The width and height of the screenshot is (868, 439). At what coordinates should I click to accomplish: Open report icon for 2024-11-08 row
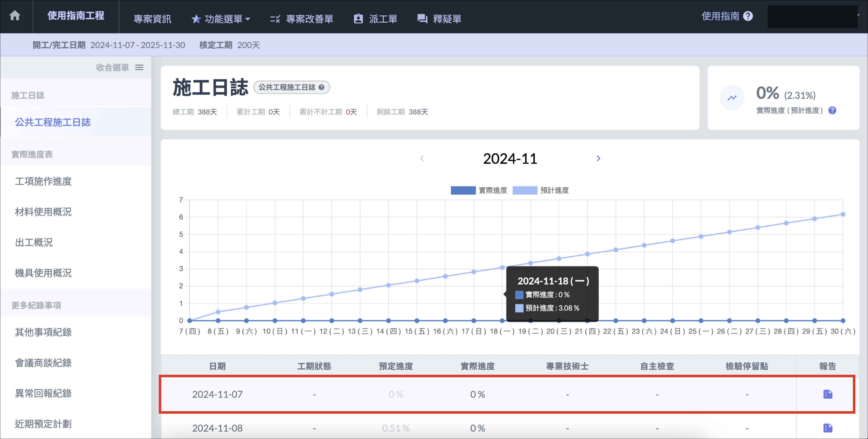point(828,428)
